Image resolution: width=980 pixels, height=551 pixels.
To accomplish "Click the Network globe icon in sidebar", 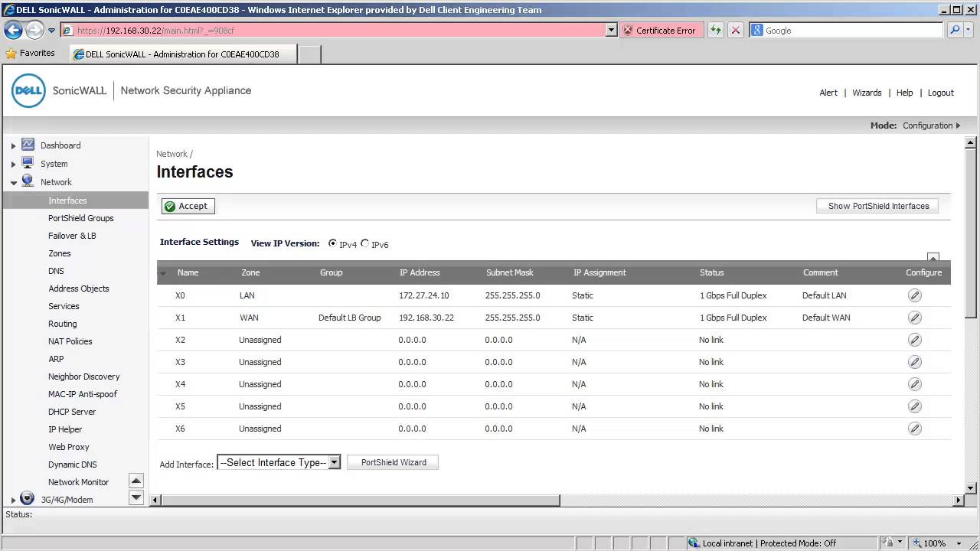I will coord(28,181).
